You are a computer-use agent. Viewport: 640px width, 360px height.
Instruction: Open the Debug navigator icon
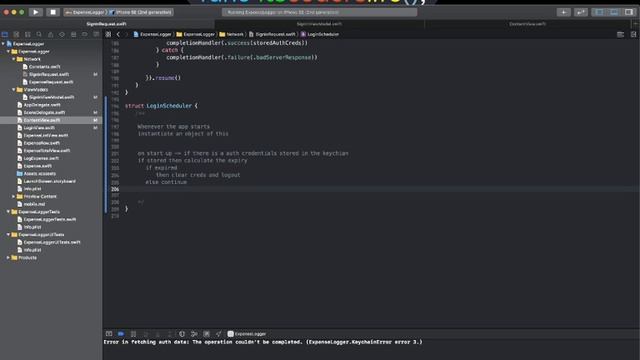[73, 35]
